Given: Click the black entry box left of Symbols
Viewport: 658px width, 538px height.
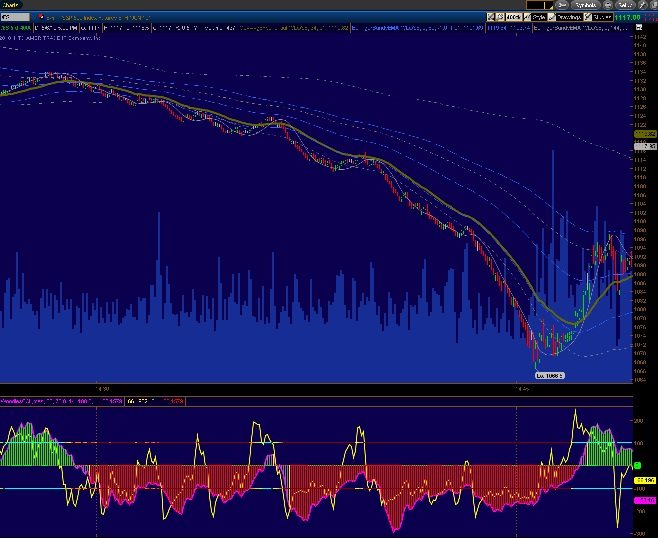Looking at the screenshot, I should tap(540, 5).
